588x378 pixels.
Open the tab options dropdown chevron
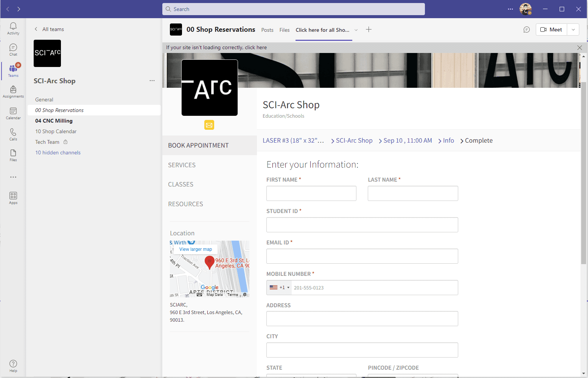point(356,30)
